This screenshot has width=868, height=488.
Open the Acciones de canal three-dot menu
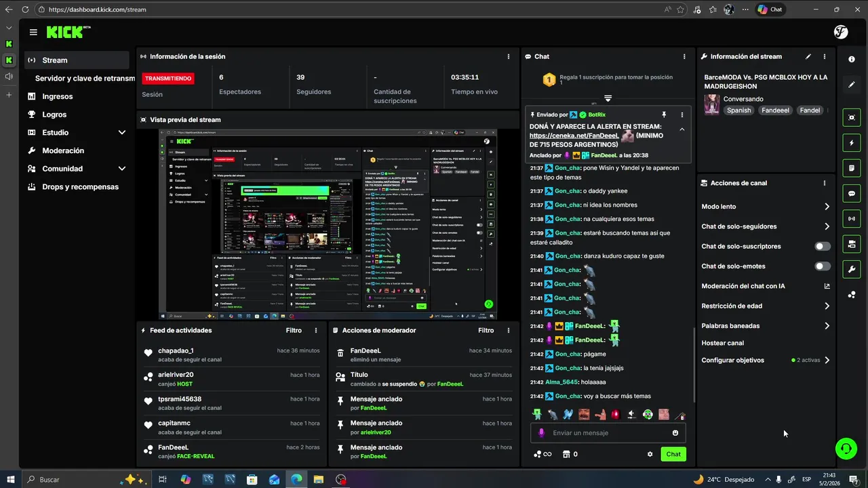825,183
